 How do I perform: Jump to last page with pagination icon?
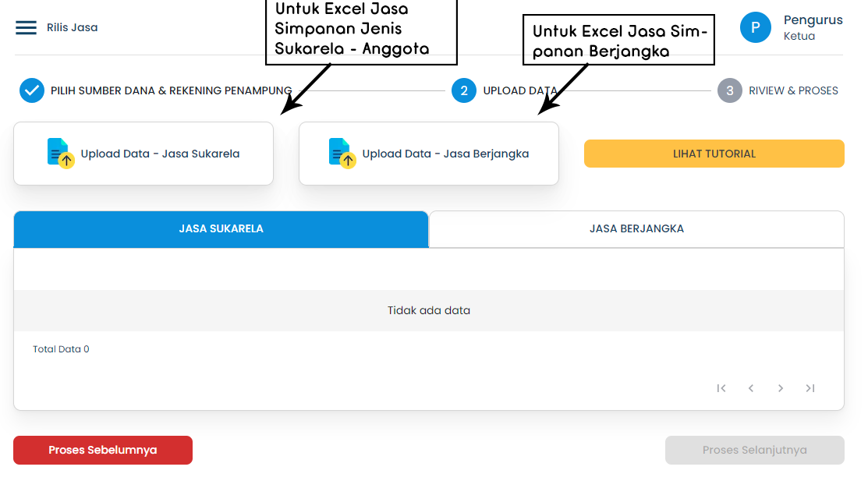810,387
